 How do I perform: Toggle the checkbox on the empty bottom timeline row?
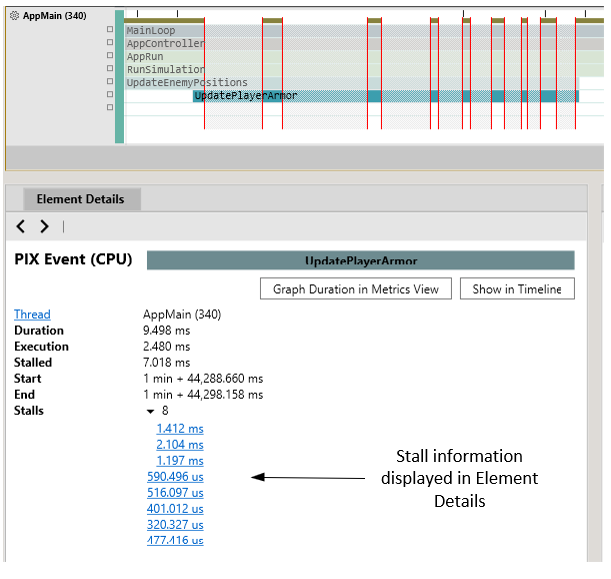(x=110, y=107)
